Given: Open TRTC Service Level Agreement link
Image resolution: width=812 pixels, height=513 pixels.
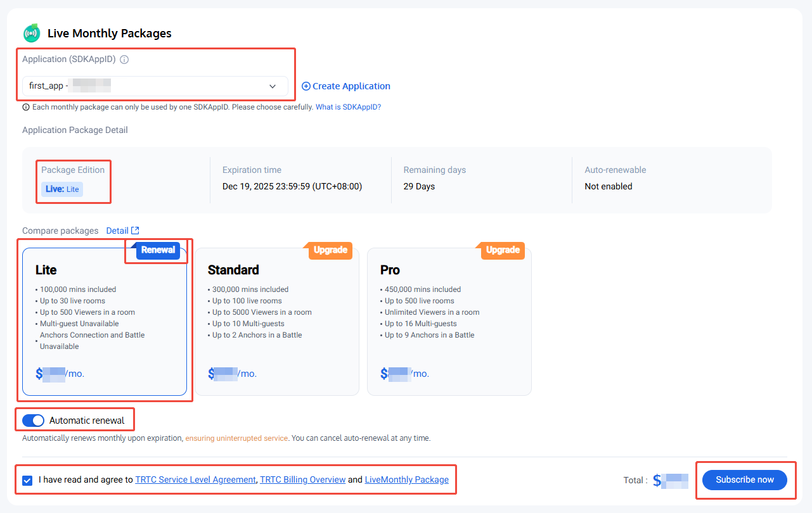Looking at the screenshot, I should (195, 480).
